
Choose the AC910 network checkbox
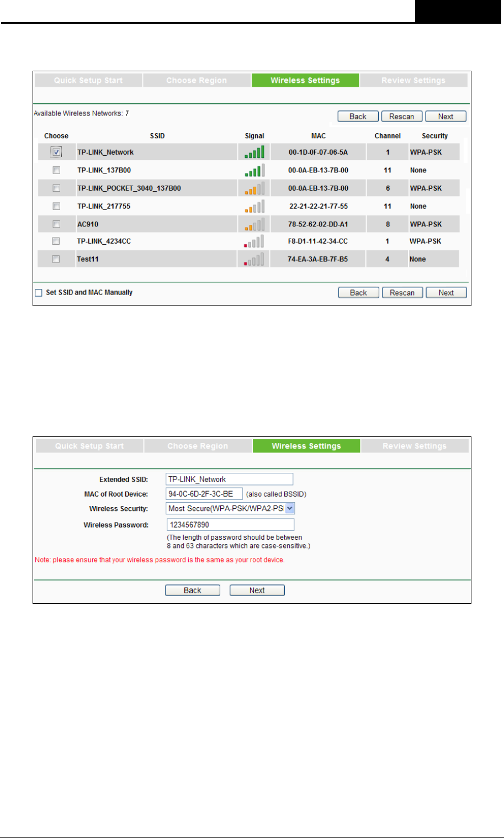click(56, 224)
